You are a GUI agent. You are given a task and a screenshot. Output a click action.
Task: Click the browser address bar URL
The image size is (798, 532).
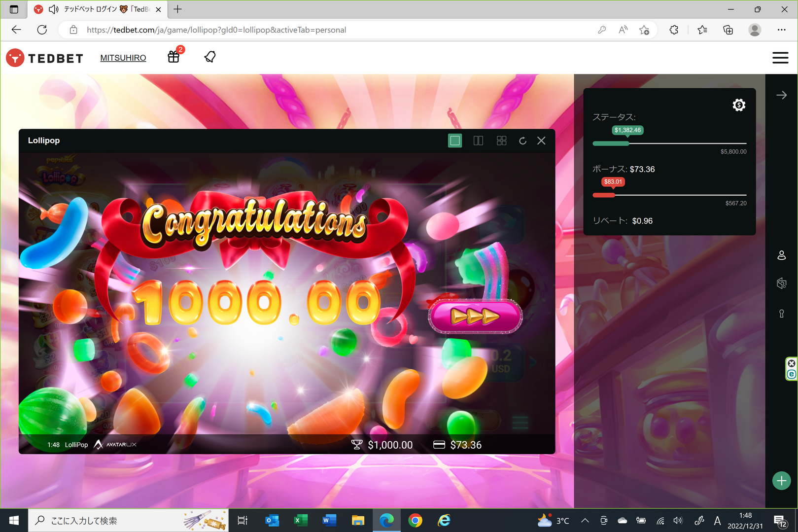pyautogui.click(x=216, y=30)
